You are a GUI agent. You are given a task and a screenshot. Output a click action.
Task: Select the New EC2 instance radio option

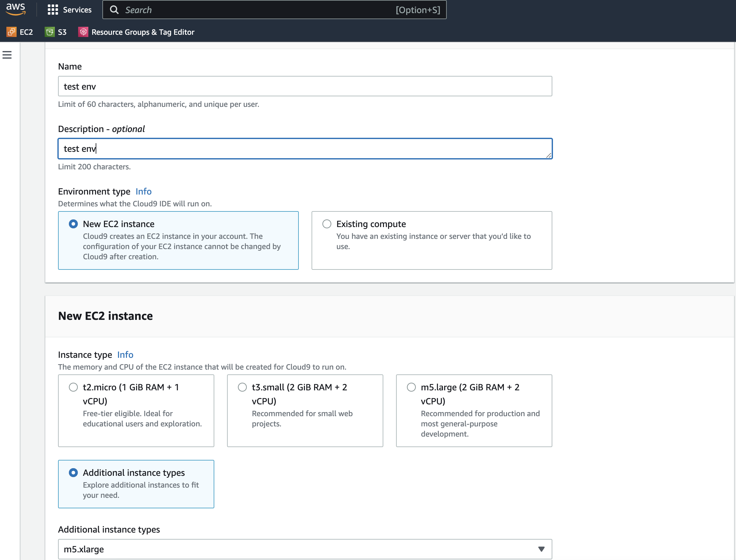pyautogui.click(x=73, y=224)
